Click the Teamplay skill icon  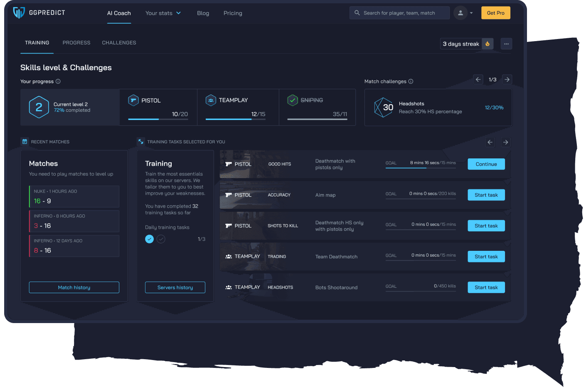pyautogui.click(x=211, y=100)
